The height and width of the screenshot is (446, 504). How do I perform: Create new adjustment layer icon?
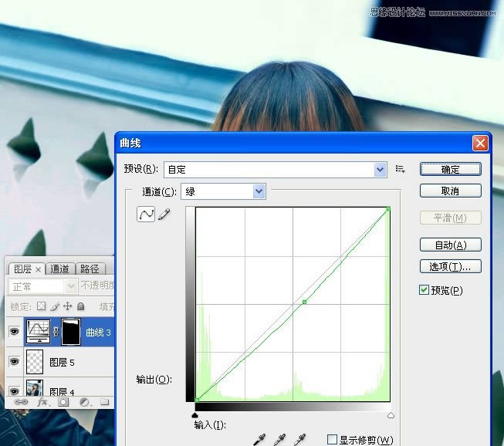tap(83, 402)
